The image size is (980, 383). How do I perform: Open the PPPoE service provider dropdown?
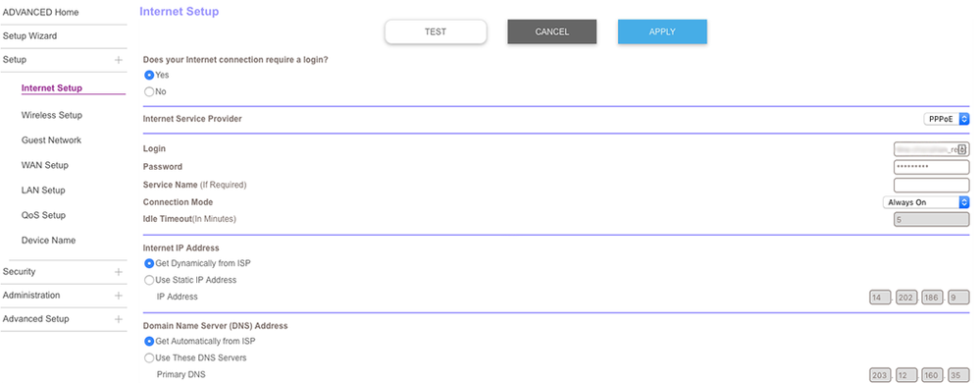(x=947, y=119)
